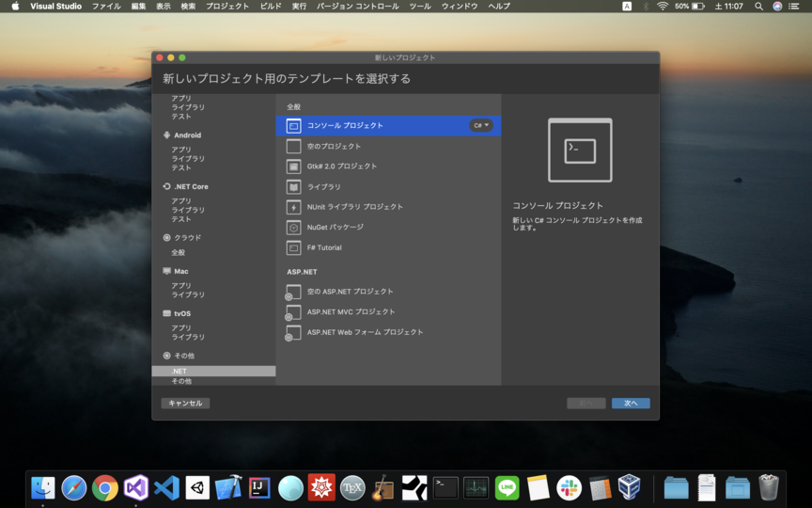Open the プロジェクト menu
The image size is (812, 508).
227,7
